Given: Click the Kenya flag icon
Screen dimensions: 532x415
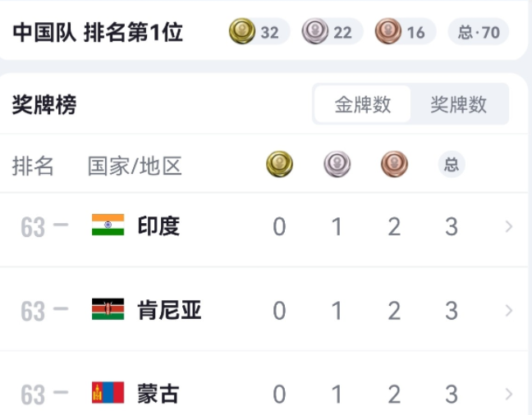Looking at the screenshot, I should click(x=108, y=310).
